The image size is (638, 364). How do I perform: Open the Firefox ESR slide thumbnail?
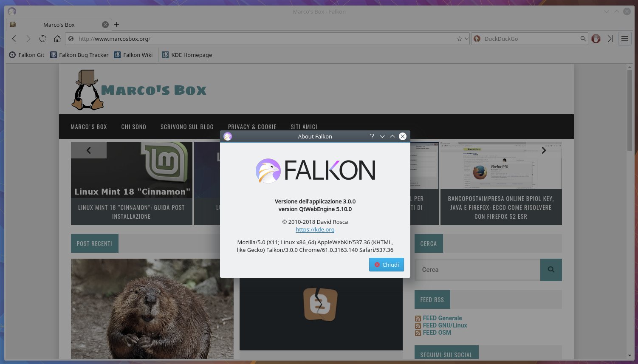(x=501, y=166)
